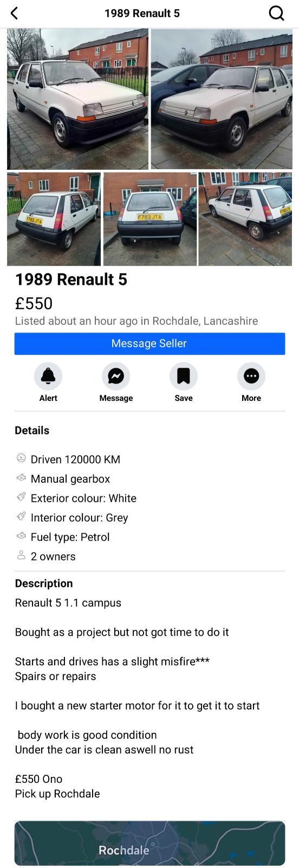Tap the paint icon next to Exterior colour
Screen dimensions: 299x868
(x=21, y=497)
